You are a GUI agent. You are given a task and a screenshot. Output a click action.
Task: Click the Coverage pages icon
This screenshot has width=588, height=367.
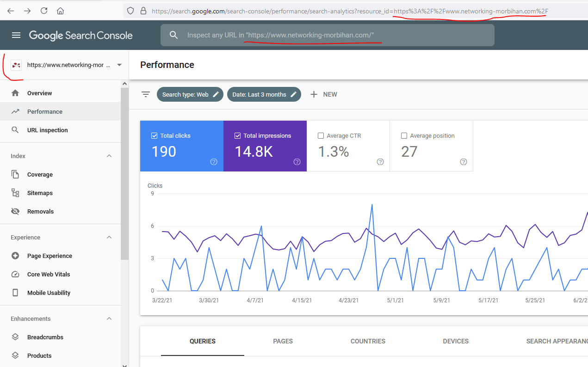click(x=15, y=174)
